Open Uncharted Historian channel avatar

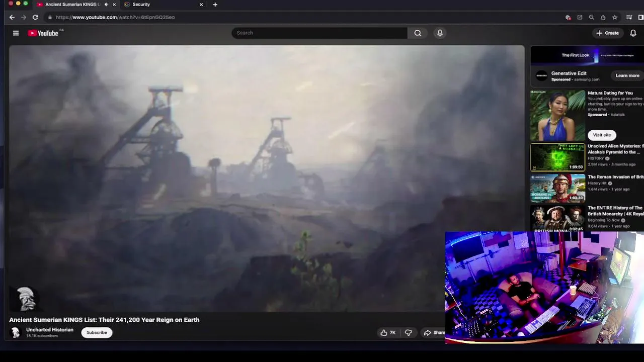(16, 332)
